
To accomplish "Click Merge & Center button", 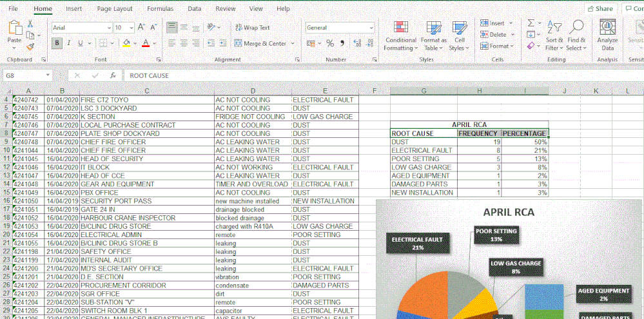I will [260, 43].
